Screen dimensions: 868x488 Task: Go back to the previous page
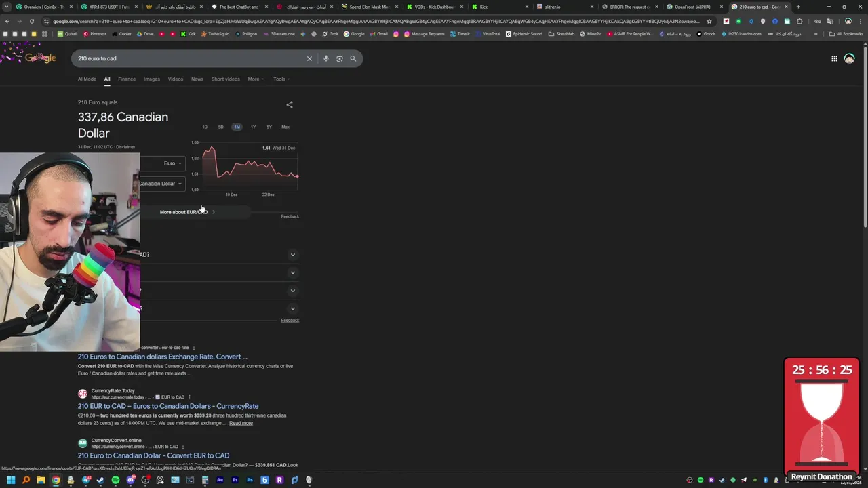coord(7,21)
